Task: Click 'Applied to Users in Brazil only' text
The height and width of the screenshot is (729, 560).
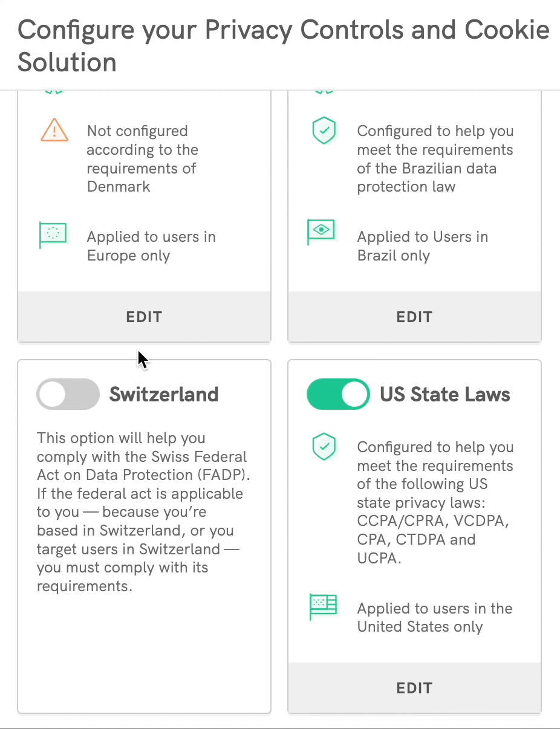Action: click(x=422, y=246)
